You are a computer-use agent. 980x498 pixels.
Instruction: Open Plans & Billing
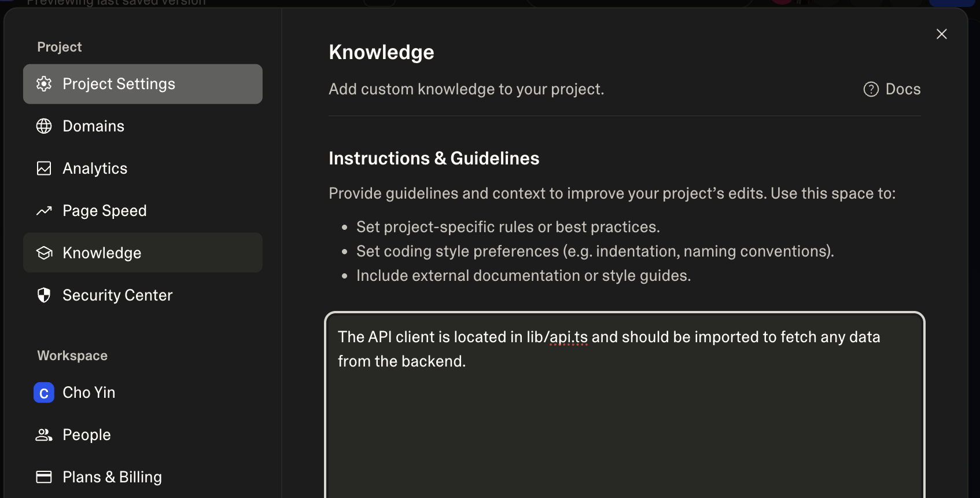(x=112, y=477)
